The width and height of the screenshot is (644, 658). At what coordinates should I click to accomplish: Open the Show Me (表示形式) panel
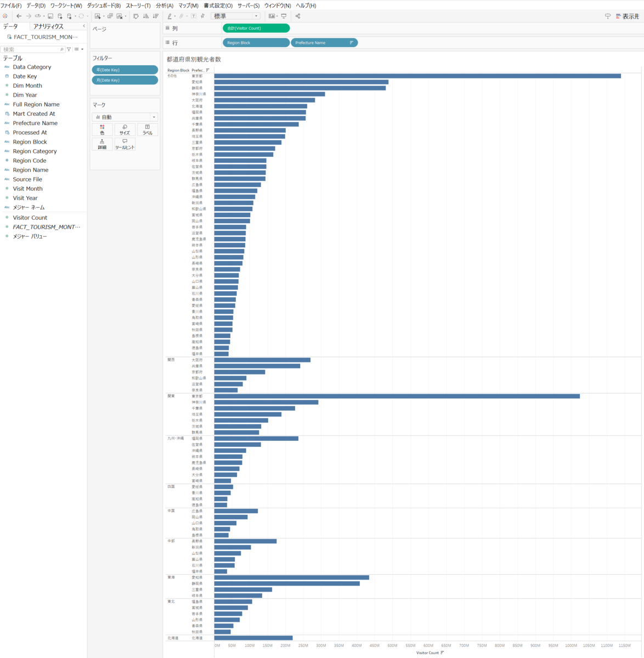(x=628, y=16)
